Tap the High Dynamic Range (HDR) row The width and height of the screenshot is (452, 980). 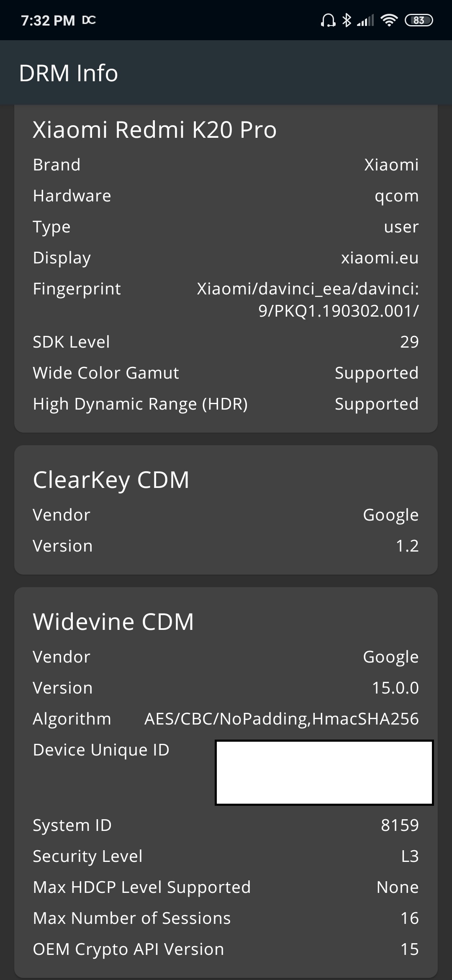[226, 404]
